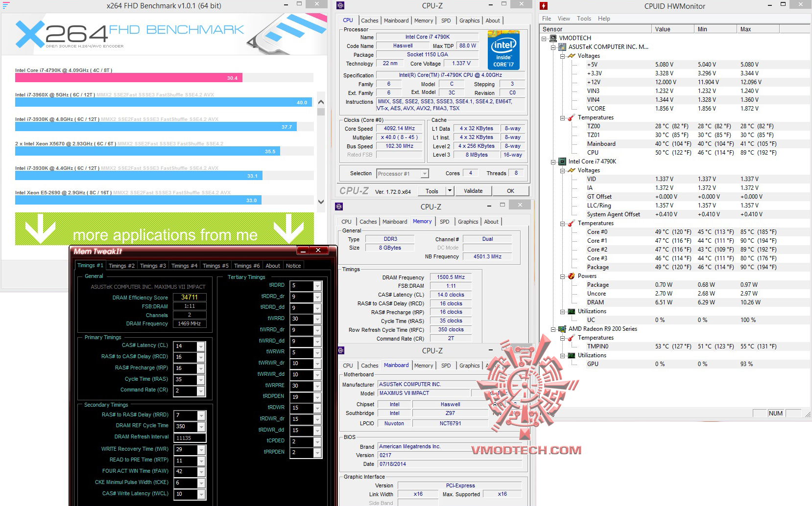Click the x264 FHD Benchmark title bar icon

6,6
